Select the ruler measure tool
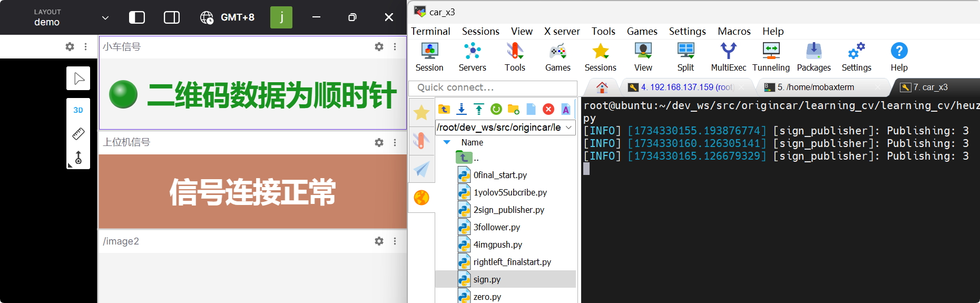 click(78, 134)
